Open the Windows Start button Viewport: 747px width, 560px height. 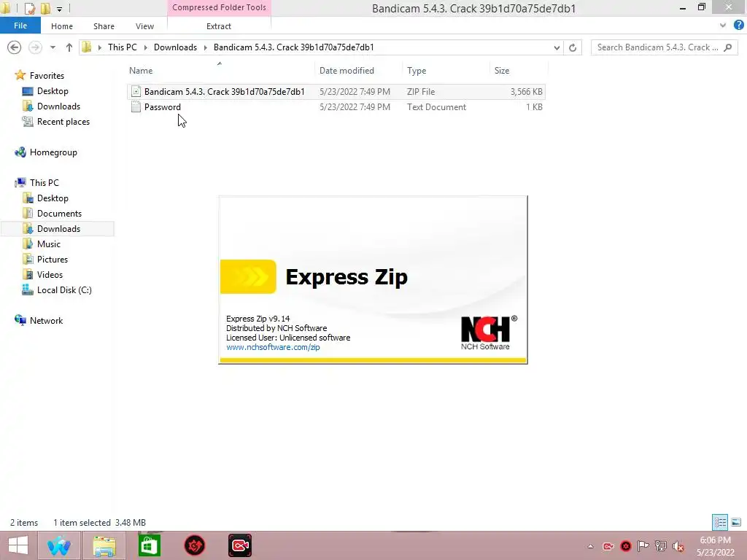18,545
